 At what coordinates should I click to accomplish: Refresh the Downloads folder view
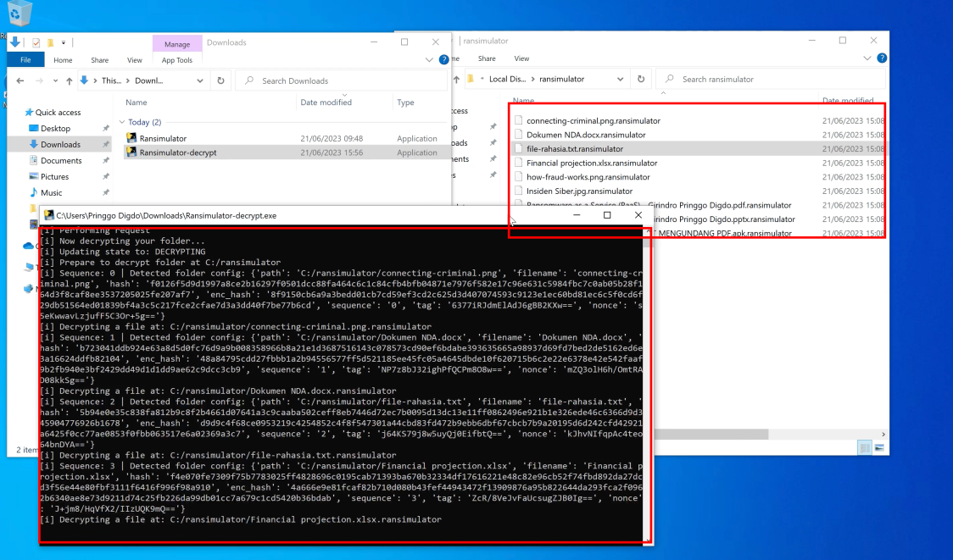[220, 80]
